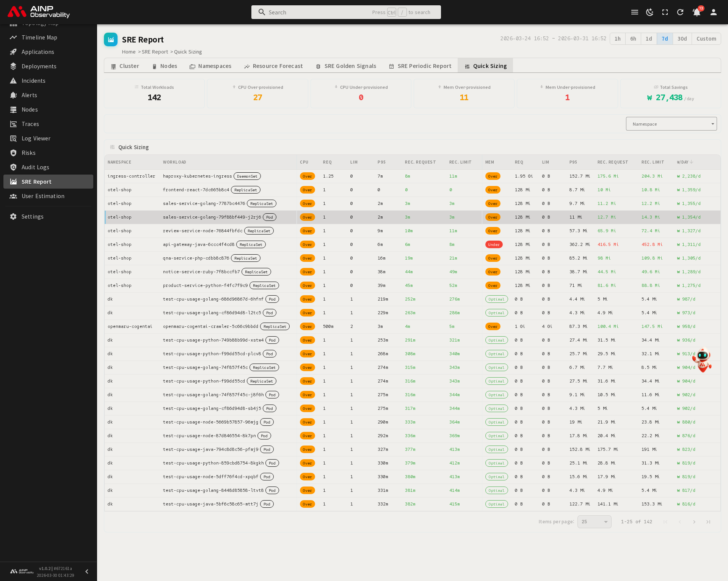Open the user profile icon
728x581 pixels.
coord(713,12)
